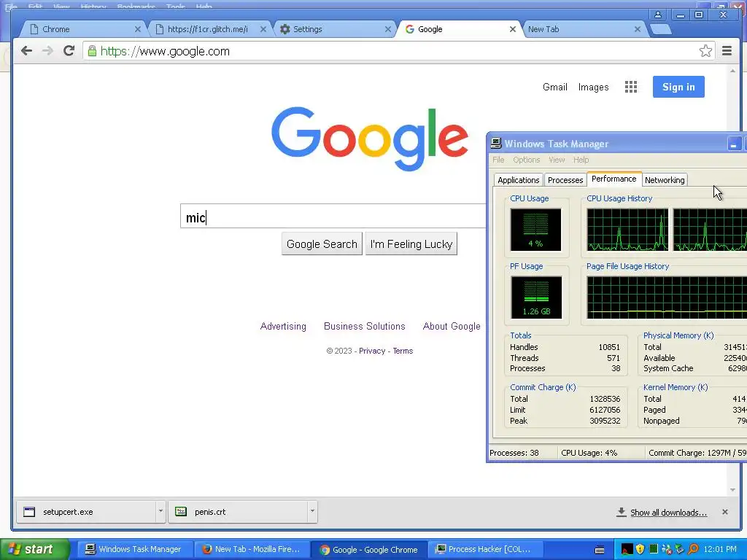The width and height of the screenshot is (747, 560).
Task: Open a new tab with the new-tab button
Action: (661, 29)
